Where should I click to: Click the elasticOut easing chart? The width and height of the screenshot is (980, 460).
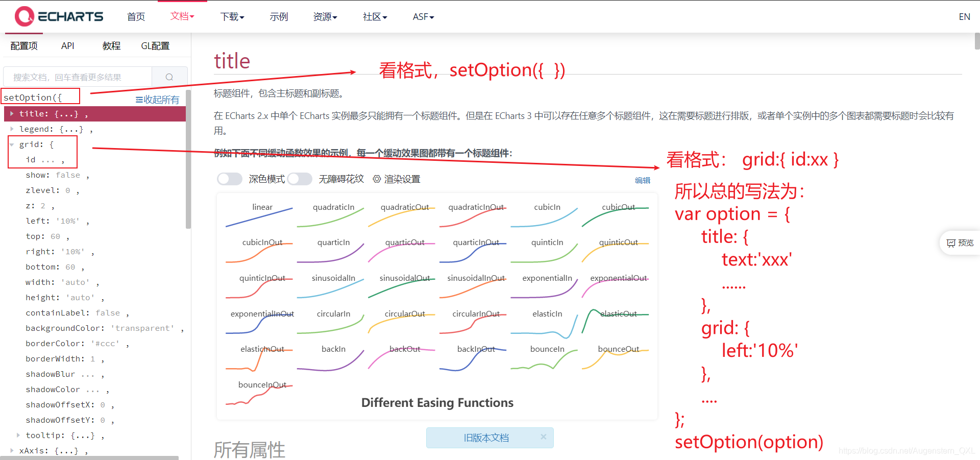tap(616, 322)
